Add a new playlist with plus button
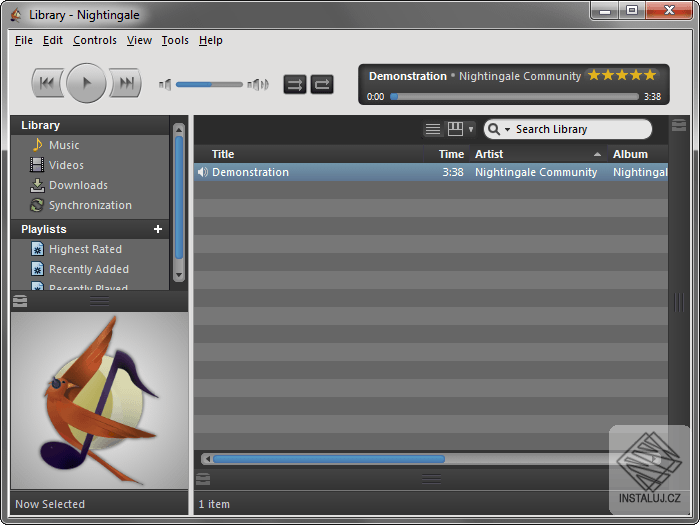Screen dimensions: 700x525 pos(158,229)
